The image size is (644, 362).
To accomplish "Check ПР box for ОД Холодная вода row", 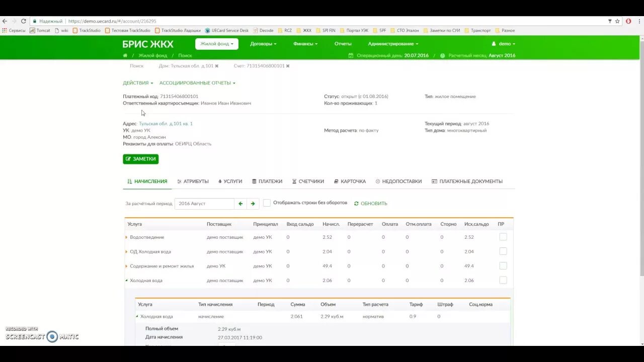I will coord(503,251).
